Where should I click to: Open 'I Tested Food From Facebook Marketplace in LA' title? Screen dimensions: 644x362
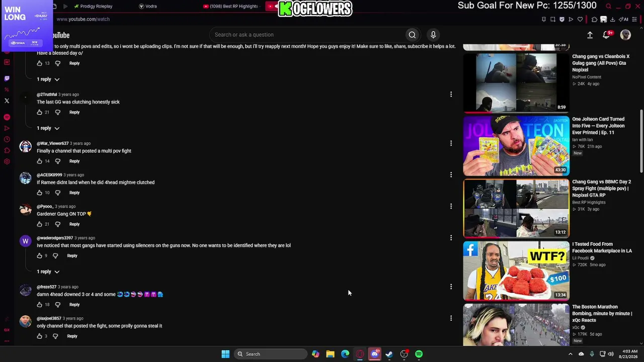point(602,247)
